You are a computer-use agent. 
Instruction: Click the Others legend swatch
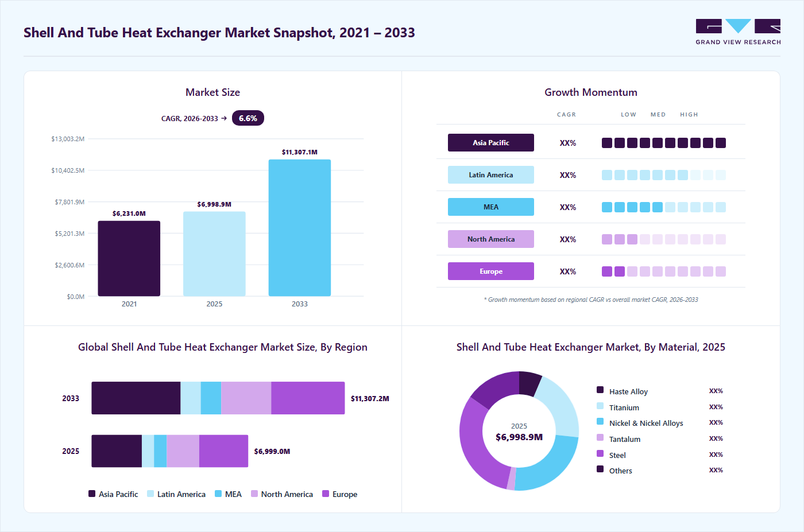pos(600,469)
